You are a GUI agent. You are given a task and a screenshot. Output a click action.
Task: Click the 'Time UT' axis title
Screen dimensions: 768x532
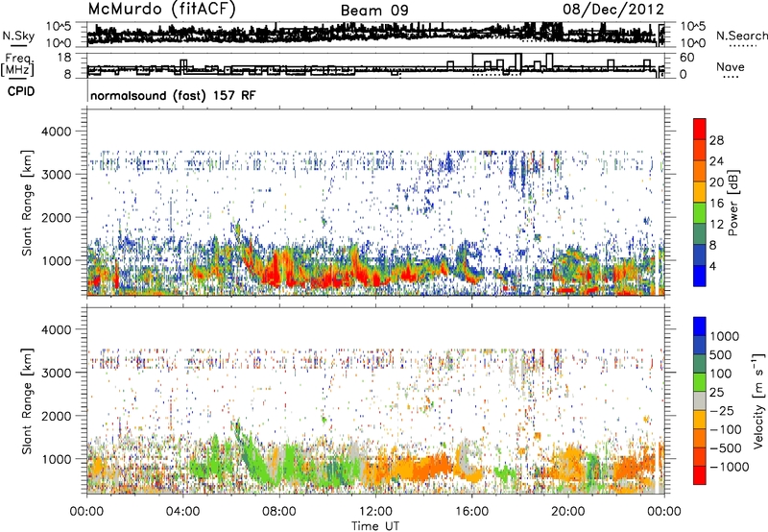pyautogui.click(x=375, y=526)
